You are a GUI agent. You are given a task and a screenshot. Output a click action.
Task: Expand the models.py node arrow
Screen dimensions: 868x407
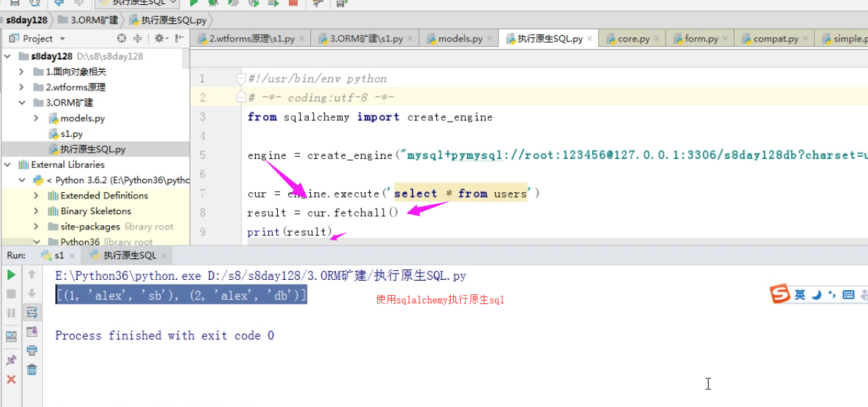(x=36, y=118)
